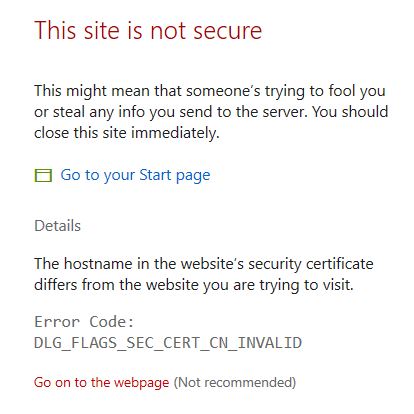Continue via Go on to the webpage link
Image resolution: width=414 pixels, height=414 pixels.
coord(101,383)
